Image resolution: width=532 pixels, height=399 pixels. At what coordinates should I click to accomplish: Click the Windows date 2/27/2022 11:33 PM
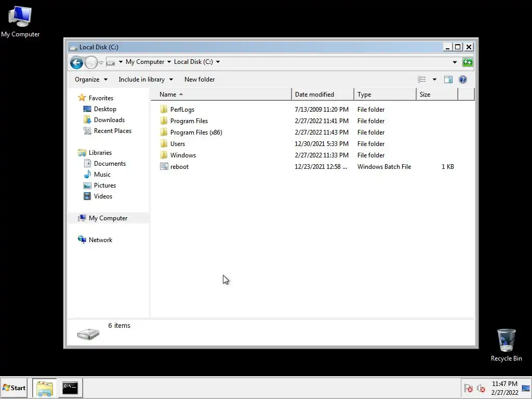point(322,155)
